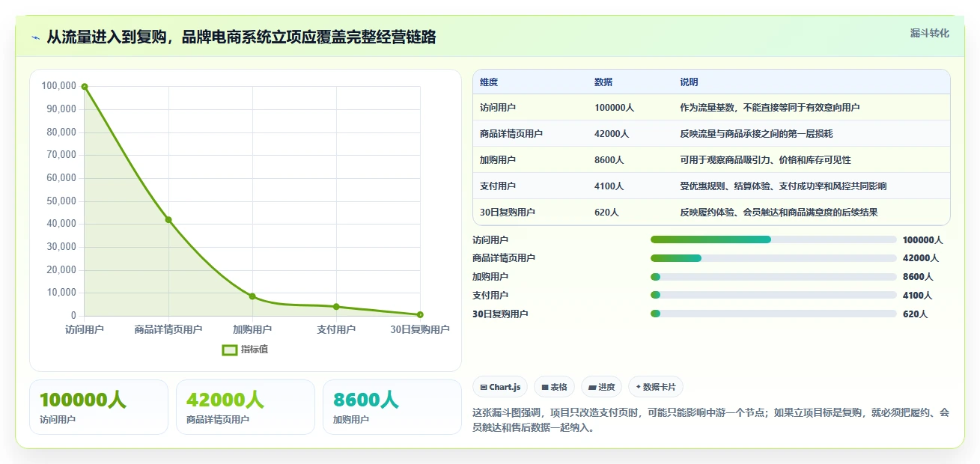Image resolution: width=980 pixels, height=464 pixels.
Task: Open the 8600人 加购用户 data card
Action: point(392,407)
